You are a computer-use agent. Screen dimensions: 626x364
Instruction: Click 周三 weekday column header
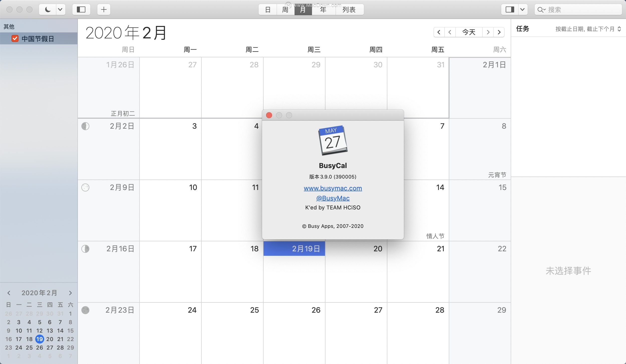[x=314, y=50]
